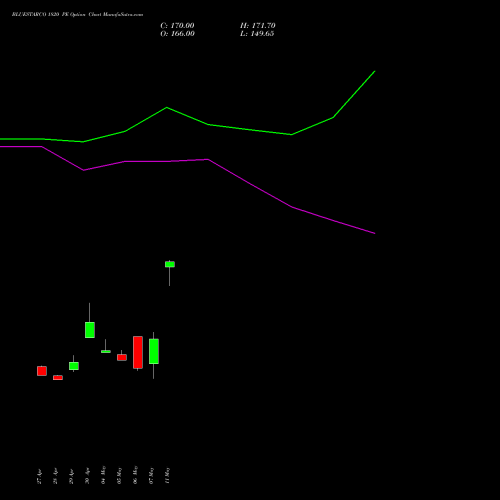Click the green candlestick for 30 Apr
This screenshot has height=500, width=500.
[90, 330]
